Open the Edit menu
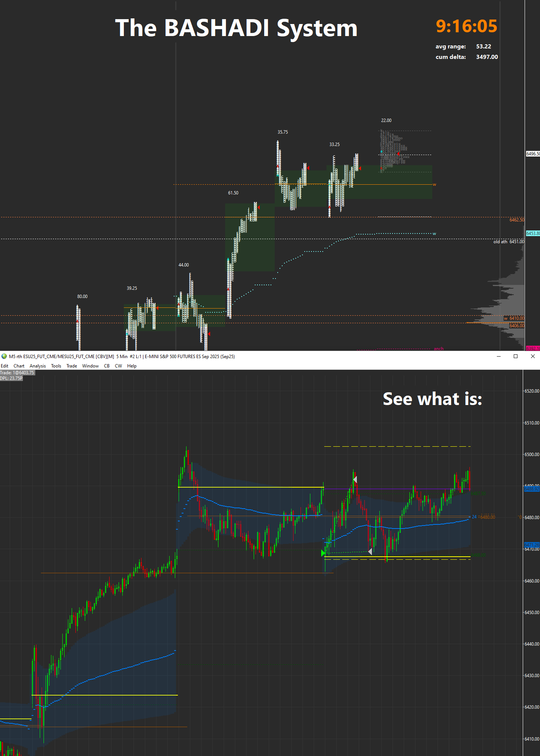This screenshot has width=540, height=756. [5, 366]
